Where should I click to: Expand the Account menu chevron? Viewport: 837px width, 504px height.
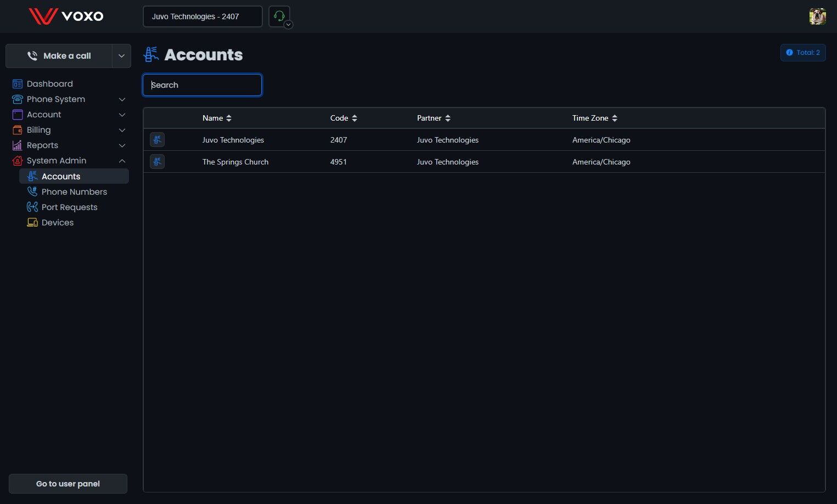coord(122,115)
